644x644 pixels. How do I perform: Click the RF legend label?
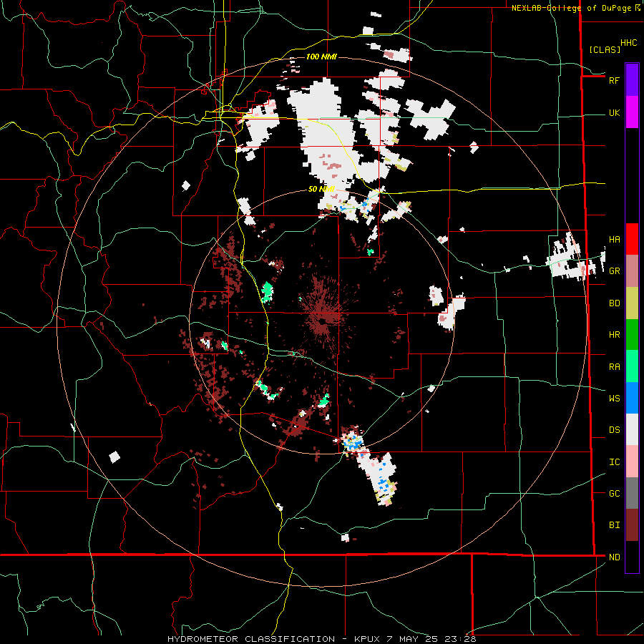614,80
